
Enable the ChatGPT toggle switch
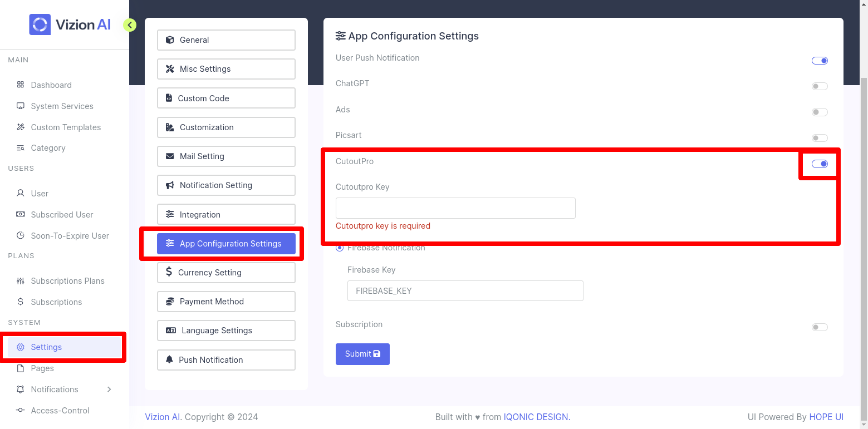coord(820,86)
